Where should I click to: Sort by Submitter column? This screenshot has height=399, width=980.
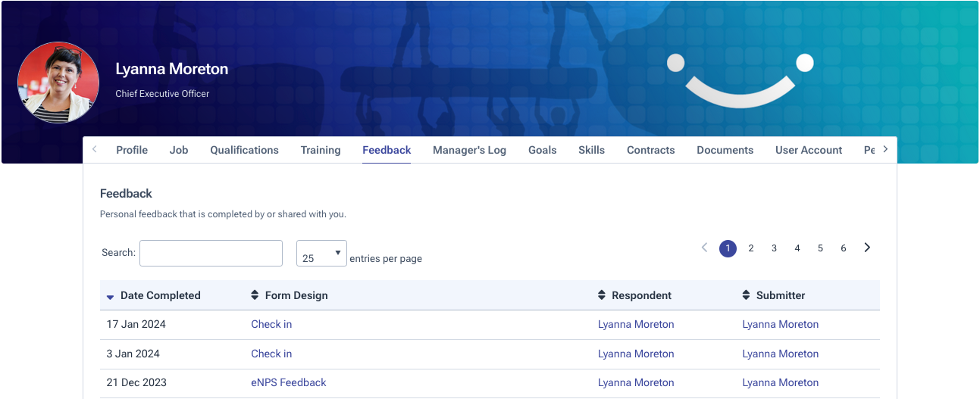pos(774,295)
